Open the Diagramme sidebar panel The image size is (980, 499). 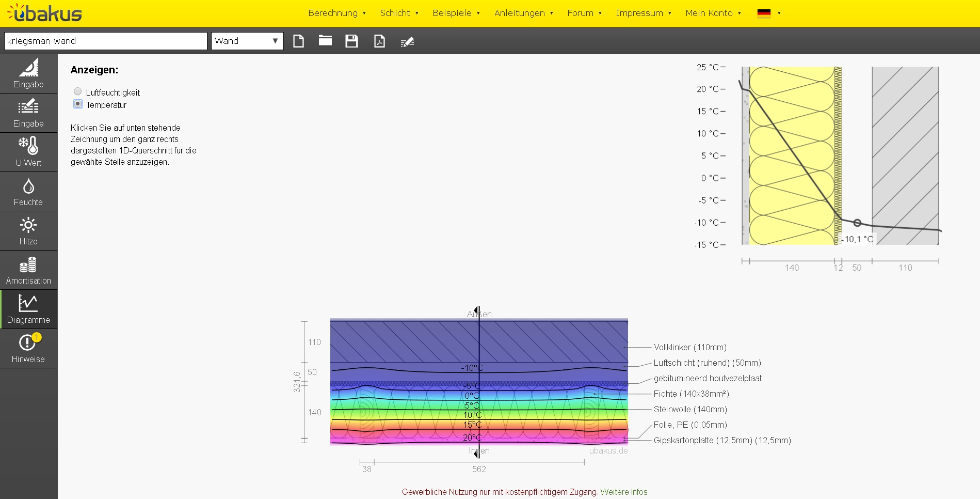pyautogui.click(x=28, y=309)
